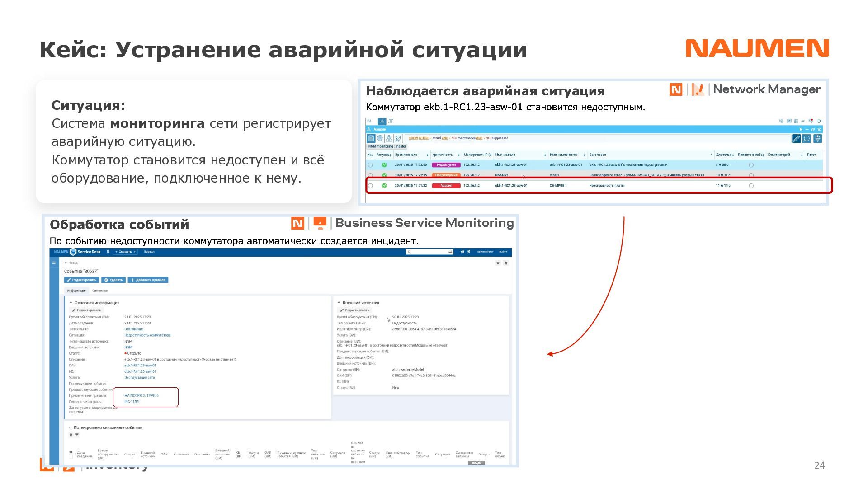
Task: Open the INC-1155 related request link
Action: pyautogui.click(x=132, y=402)
